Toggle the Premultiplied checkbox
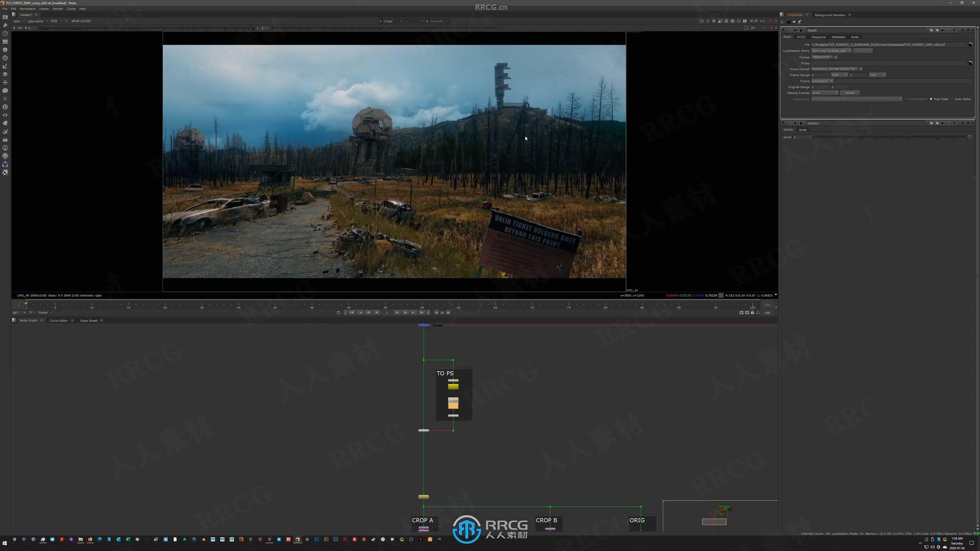The height and width of the screenshot is (551, 980). point(905,99)
